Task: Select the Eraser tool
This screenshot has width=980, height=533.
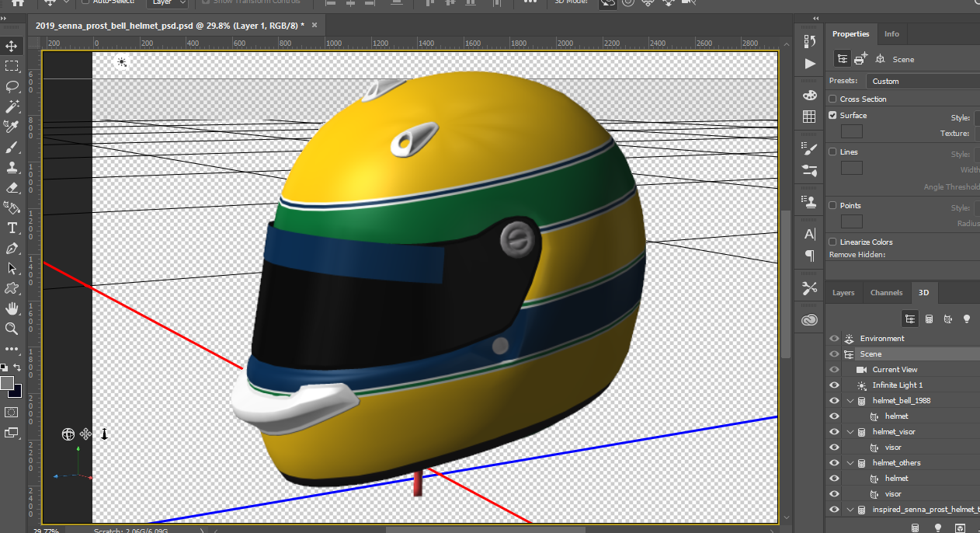Action: [x=12, y=187]
